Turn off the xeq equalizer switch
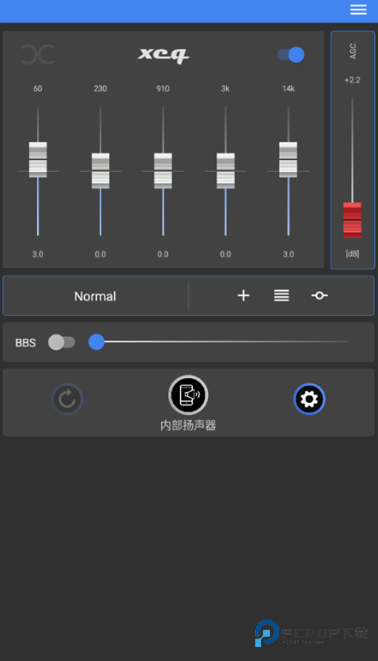 [x=291, y=55]
